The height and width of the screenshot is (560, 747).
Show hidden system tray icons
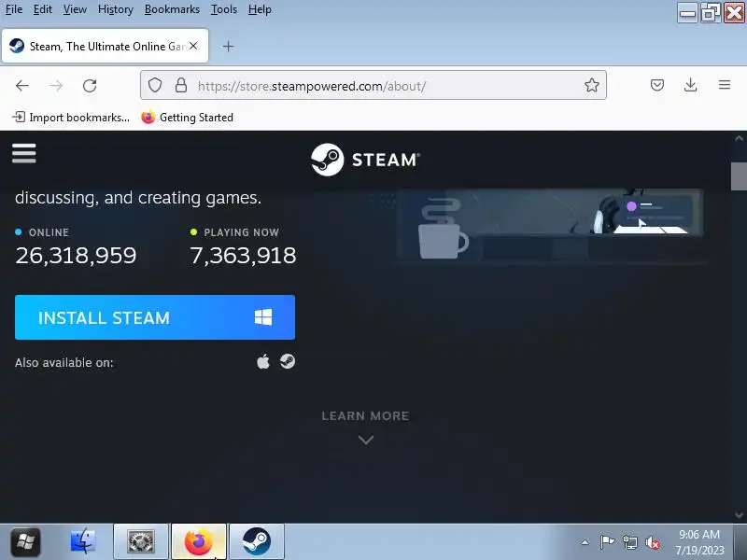click(x=585, y=542)
